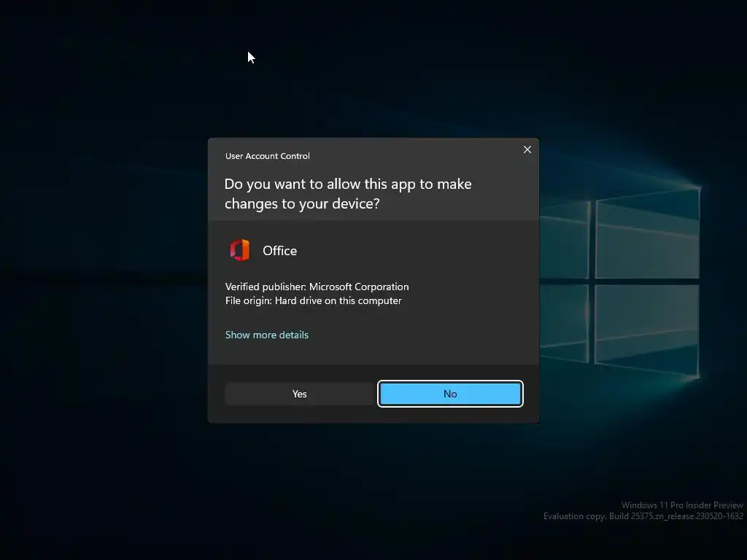The image size is (747, 560).
Task: Click 'Verified publisher: Microsoft Corporation' text
Action: 317,287
